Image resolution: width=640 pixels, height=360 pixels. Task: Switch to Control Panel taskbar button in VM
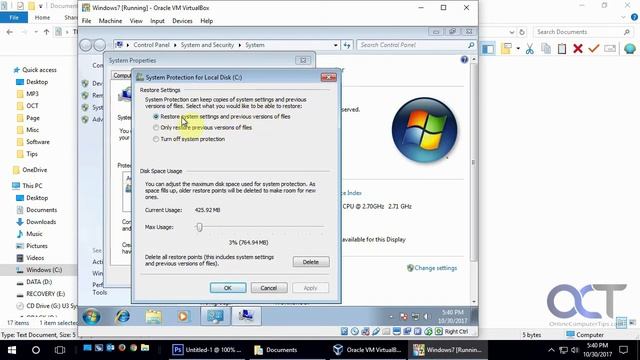(215, 316)
